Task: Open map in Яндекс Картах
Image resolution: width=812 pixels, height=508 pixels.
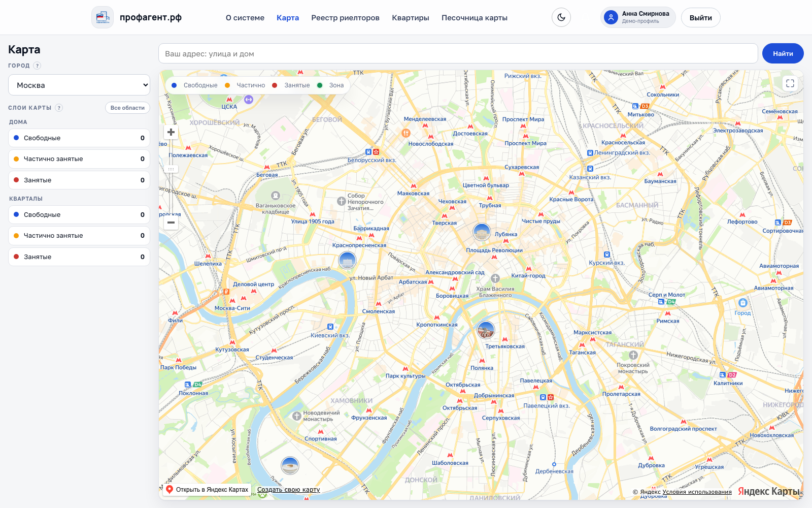Action: [208, 490]
